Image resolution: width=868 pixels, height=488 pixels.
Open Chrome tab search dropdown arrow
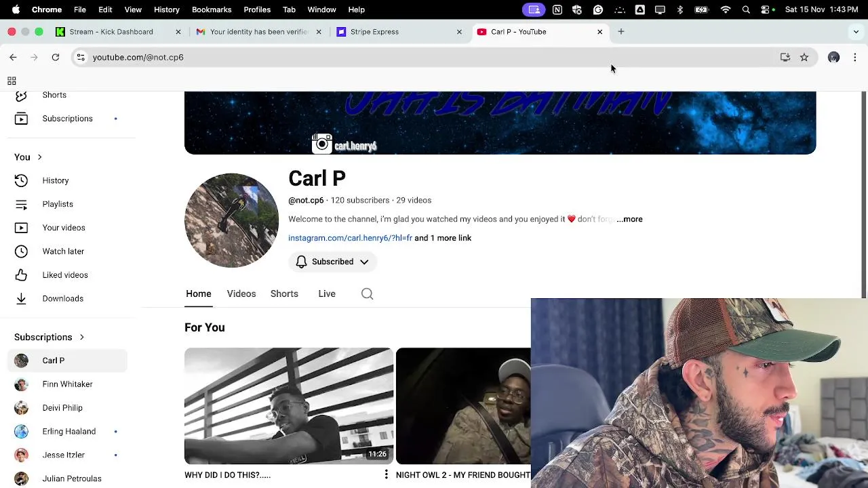(x=856, y=32)
